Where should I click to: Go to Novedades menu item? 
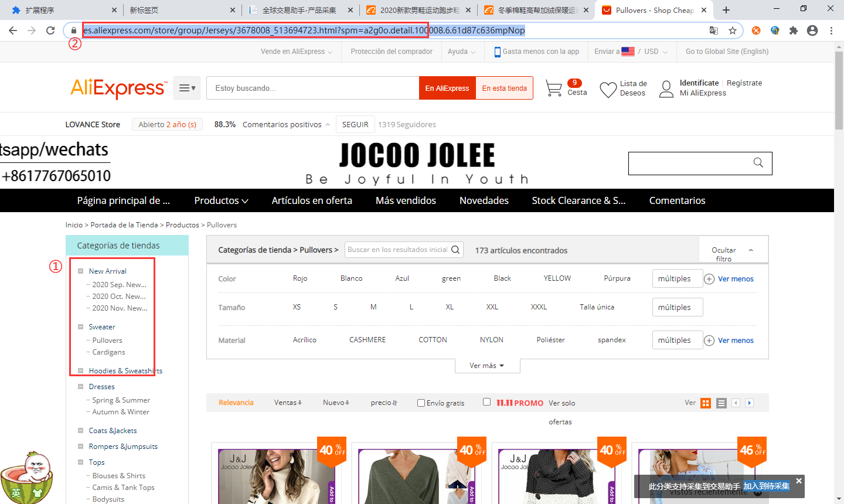pos(484,200)
